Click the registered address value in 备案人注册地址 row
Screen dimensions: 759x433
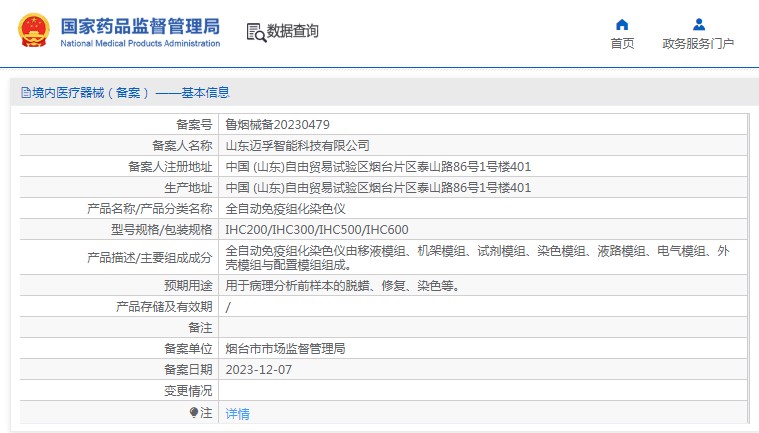pos(378,167)
